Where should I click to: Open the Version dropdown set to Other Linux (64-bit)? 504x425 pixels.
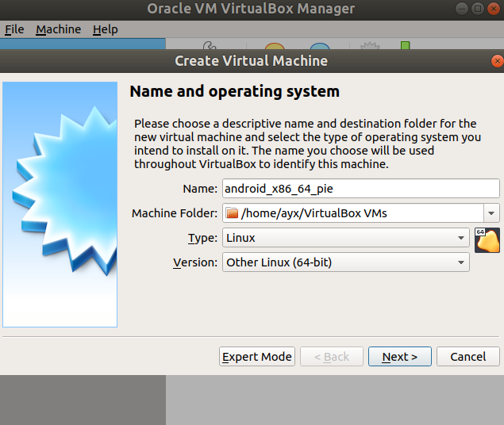pos(346,262)
